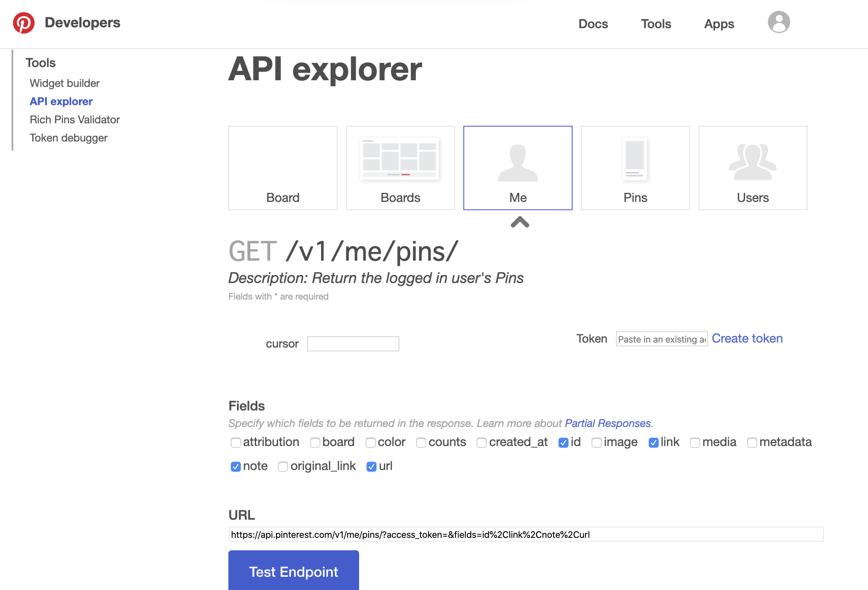Screen dimensions: 868x590
Task: Enable the image field checkbox
Action: point(597,443)
